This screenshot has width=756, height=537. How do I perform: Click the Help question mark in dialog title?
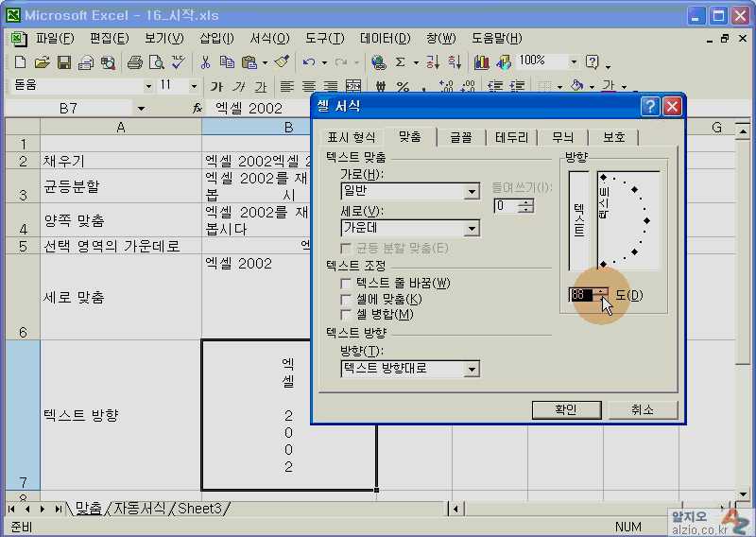coord(650,106)
